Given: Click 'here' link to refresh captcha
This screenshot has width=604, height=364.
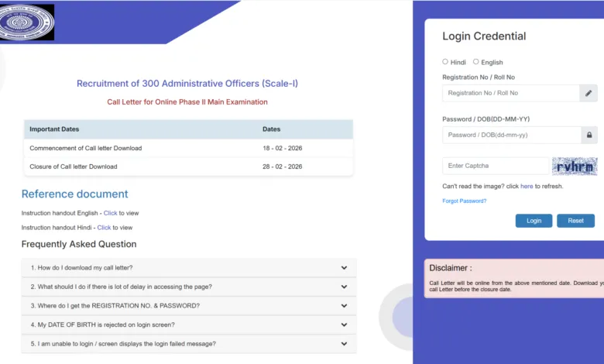Looking at the screenshot, I should [527, 186].
